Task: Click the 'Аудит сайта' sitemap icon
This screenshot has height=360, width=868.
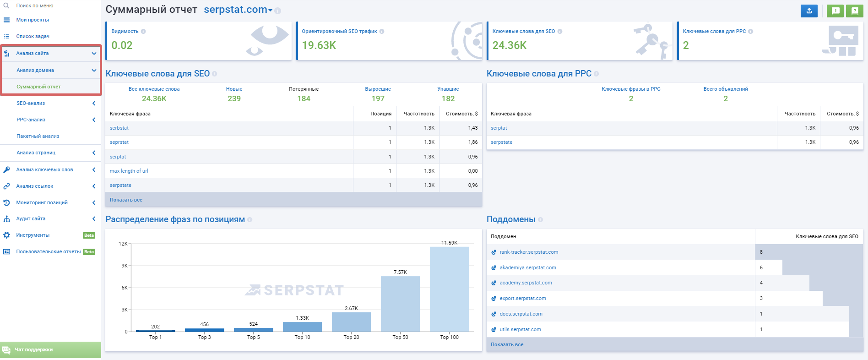Action: tap(6, 218)
